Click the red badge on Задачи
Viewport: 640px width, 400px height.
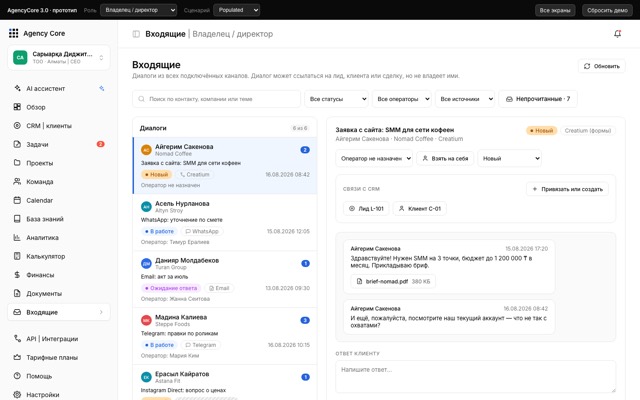(100, 144)
